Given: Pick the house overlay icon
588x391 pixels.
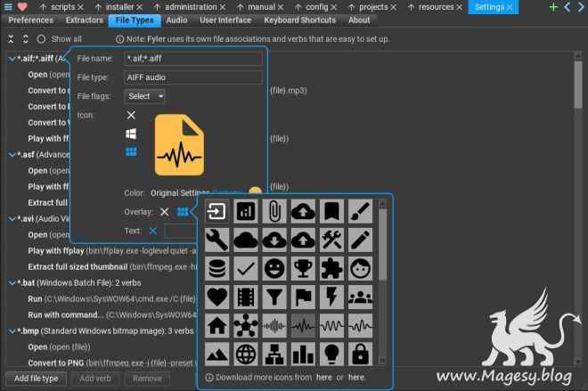Looking at the screenshot, I should pos(216,325).
